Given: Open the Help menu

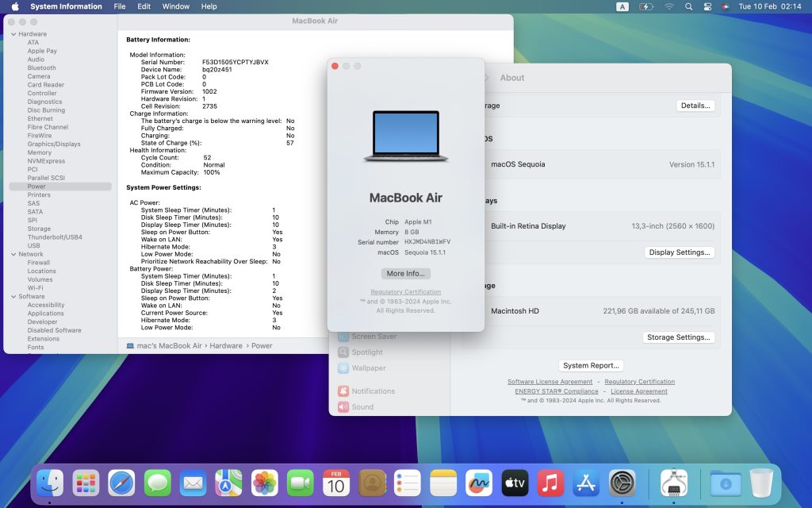Looking at the screenshot, I should coord(209,6).
